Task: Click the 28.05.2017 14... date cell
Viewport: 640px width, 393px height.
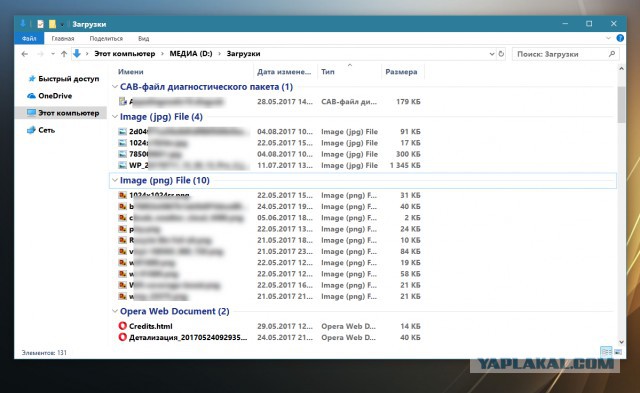Action: point(284,102)
